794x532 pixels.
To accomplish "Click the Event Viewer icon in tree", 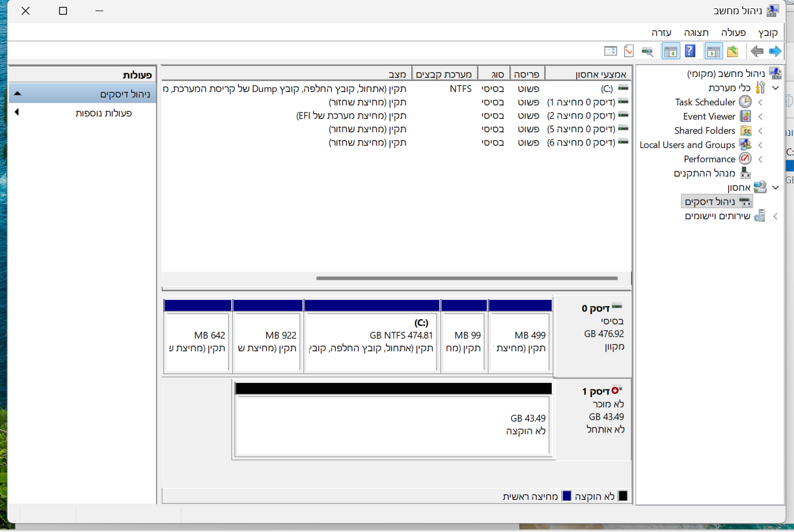I will (x=745, y=116).
